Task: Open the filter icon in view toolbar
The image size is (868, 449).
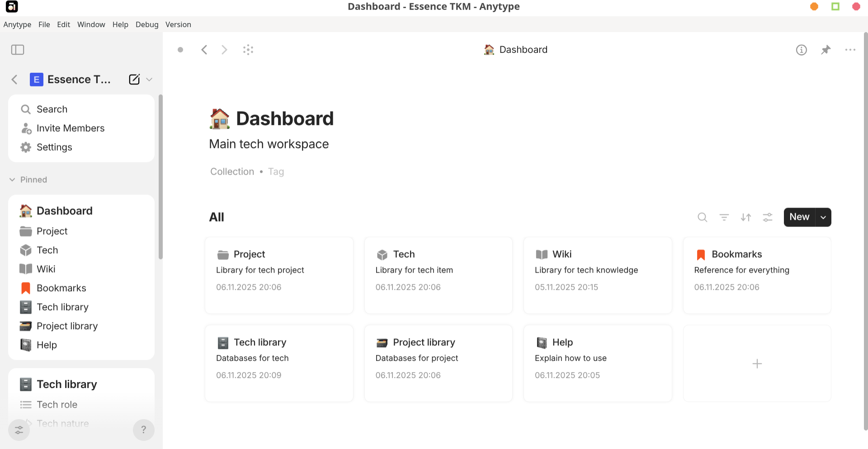Action: 724,217
